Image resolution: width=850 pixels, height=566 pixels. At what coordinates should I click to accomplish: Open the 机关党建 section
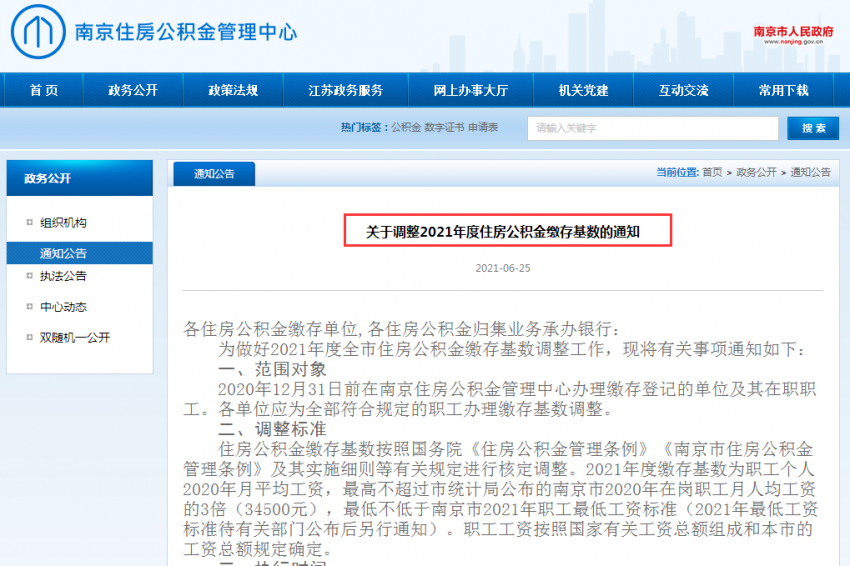tap(583, 90)
